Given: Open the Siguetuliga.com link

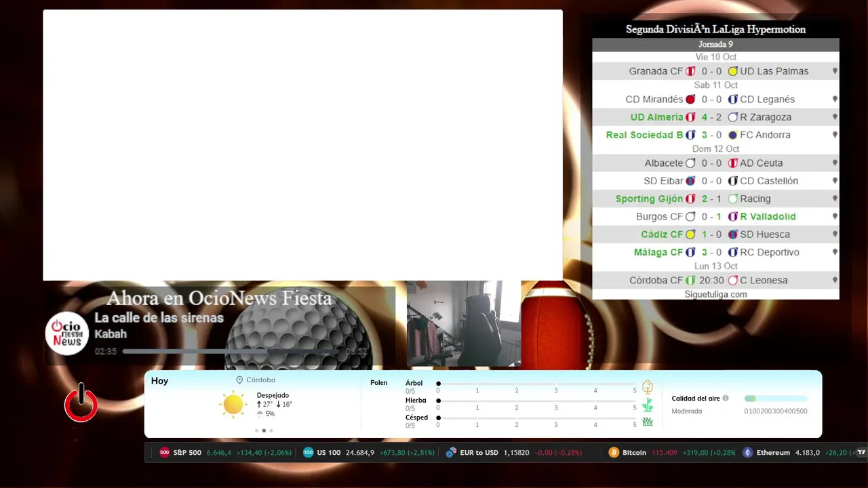Looking at the screenshot, I should tap(715, 294).
